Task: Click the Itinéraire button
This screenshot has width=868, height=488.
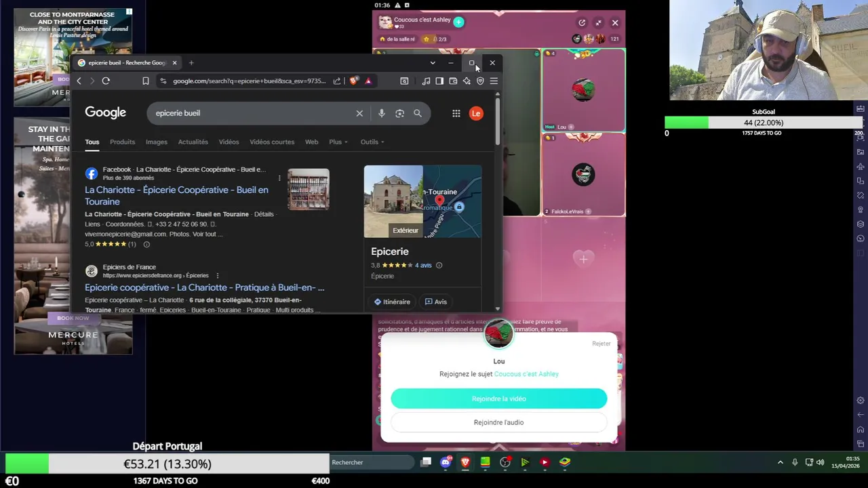Action: point(392,302)
